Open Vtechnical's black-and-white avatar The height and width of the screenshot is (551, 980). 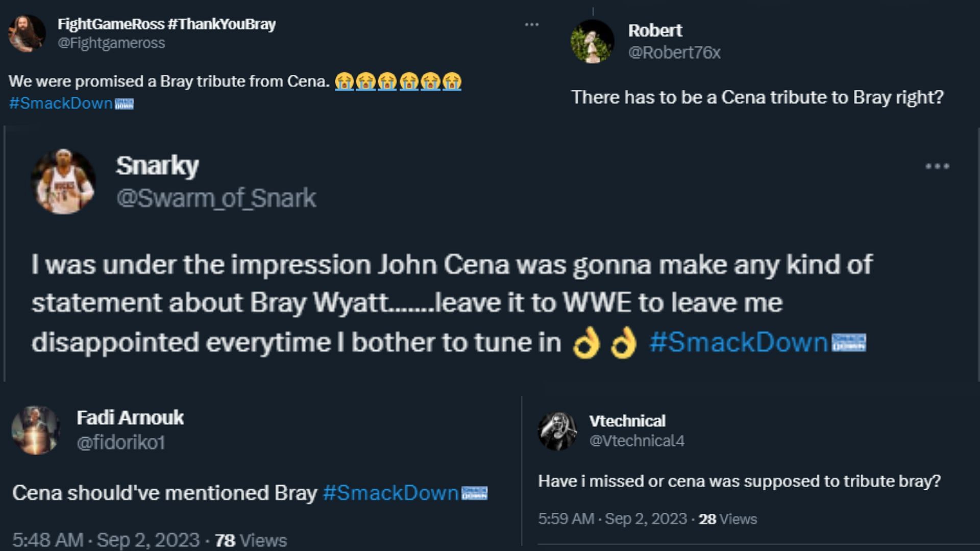click(557, 431)
